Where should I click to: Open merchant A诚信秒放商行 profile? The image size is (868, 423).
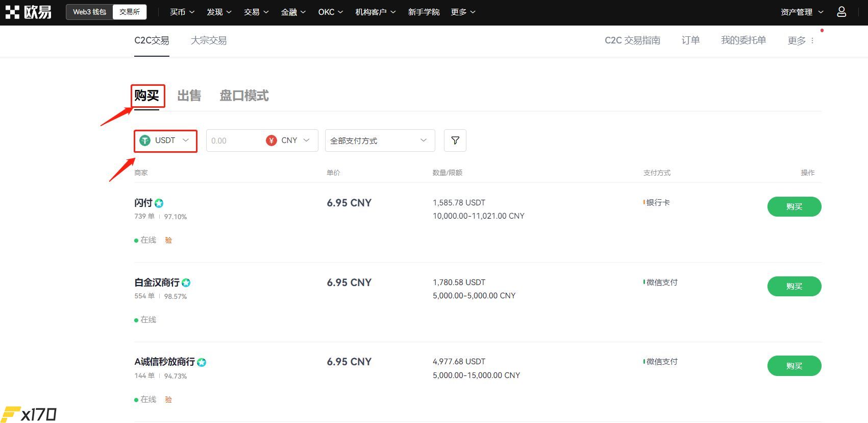tap(164, 362)
